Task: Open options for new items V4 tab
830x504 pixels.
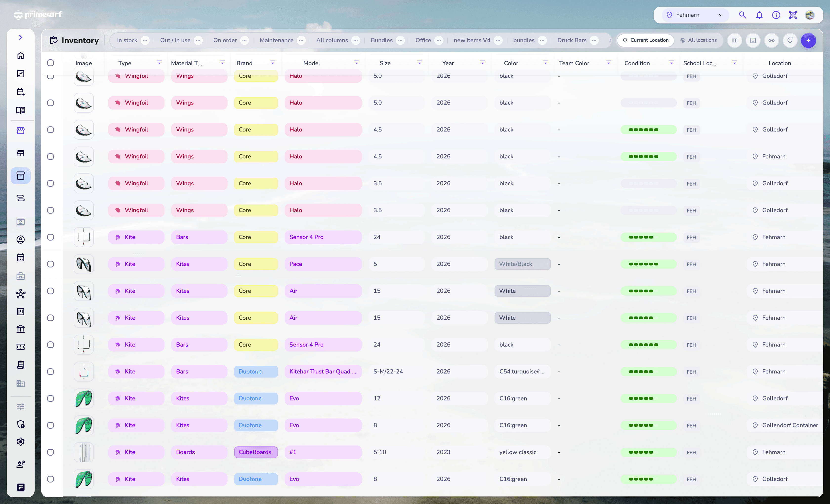Action: [498, 41]
